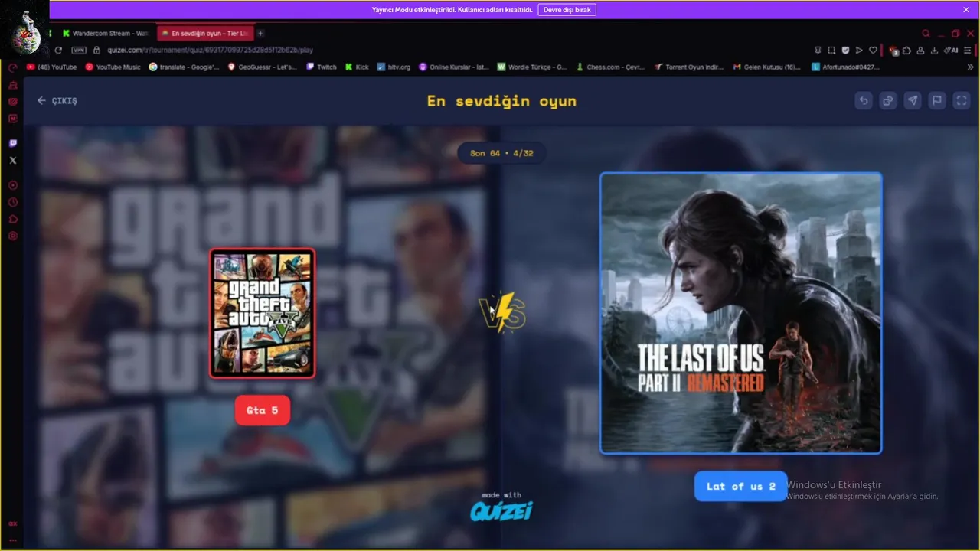Open the extensions cube icon in sidebar
The height and width of the screenshot is (551, 980).
point(12,219)
